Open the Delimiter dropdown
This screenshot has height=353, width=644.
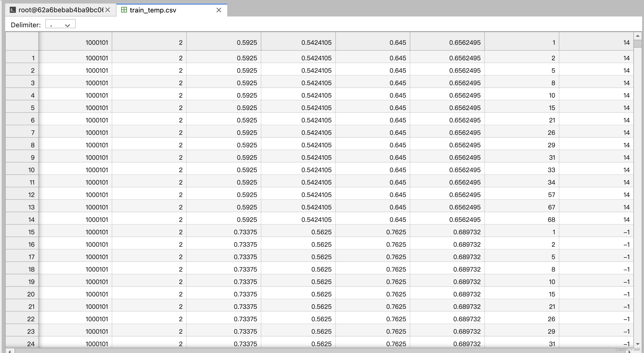coord(60,24)
